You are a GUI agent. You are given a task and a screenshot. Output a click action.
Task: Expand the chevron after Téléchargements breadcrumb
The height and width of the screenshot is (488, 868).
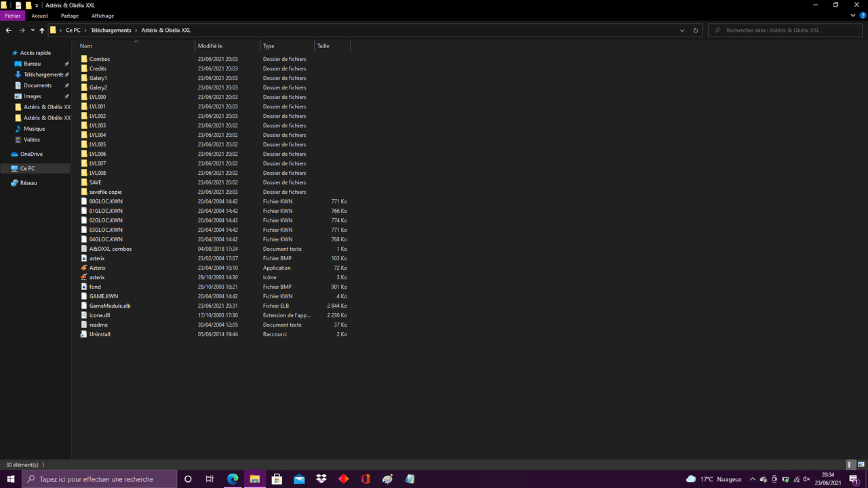pyautogui.click(x=136, y=30)
